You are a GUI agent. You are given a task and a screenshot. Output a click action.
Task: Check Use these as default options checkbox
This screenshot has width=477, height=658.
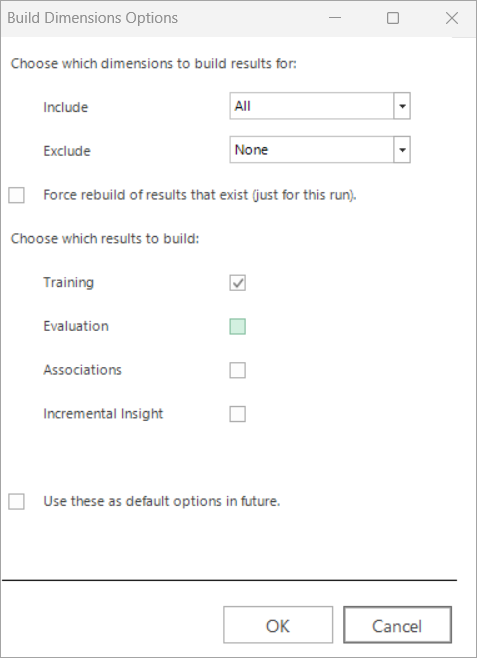(16, 501)
